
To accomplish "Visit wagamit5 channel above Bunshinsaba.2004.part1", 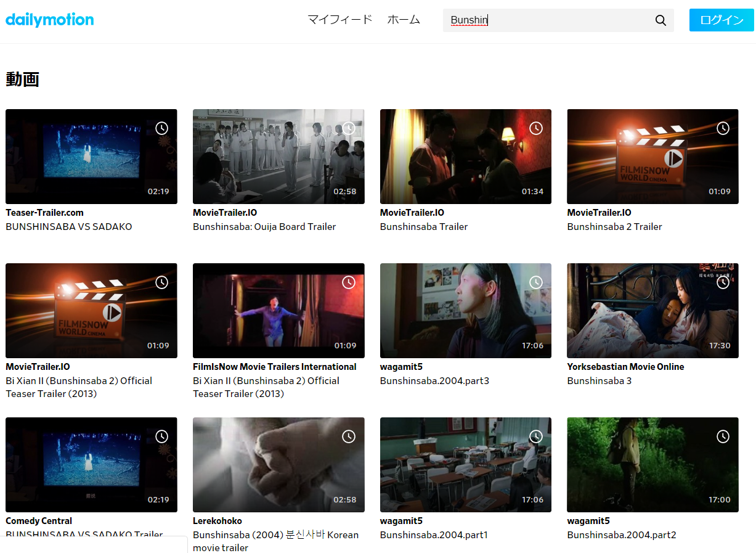I will point(401,521).
